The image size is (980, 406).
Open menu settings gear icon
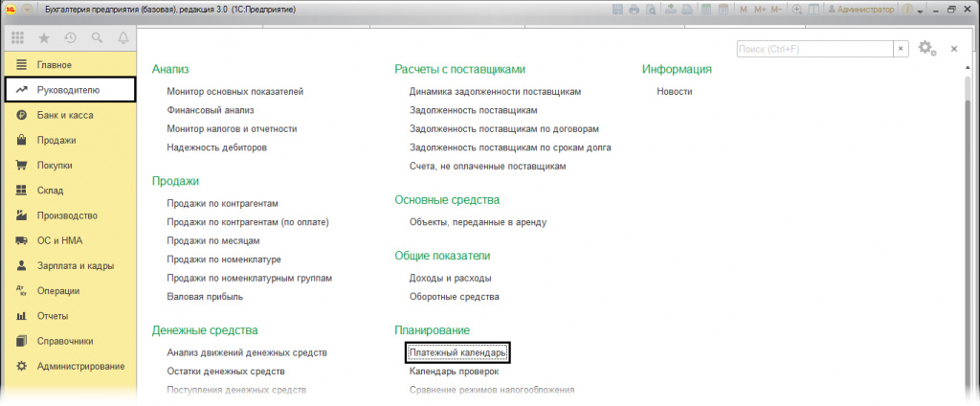pos(924,48)
